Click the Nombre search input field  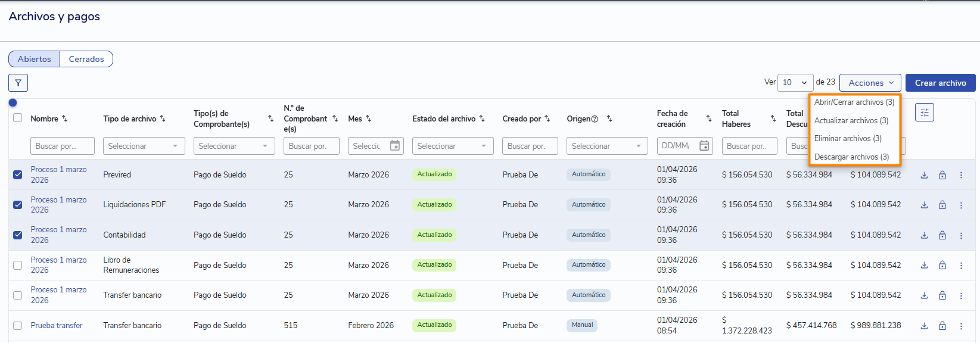click(x=62, y=146)
